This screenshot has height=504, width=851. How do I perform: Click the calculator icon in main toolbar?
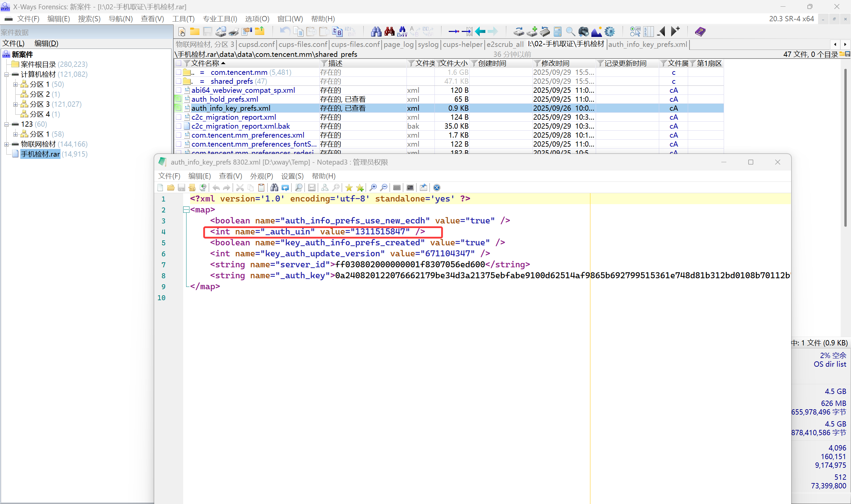(557, 32)
